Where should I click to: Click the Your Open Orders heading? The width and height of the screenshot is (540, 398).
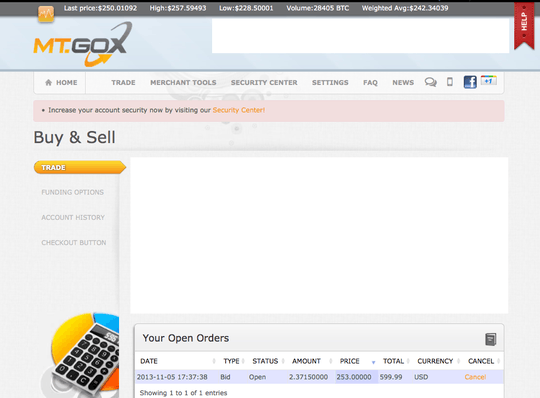(x=186, y=338)
